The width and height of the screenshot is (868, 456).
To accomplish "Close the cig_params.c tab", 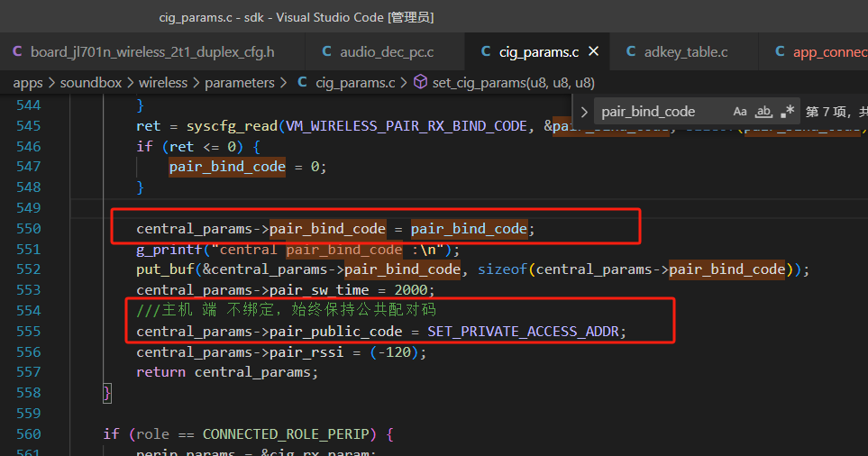I will click(x=593, y=51).
